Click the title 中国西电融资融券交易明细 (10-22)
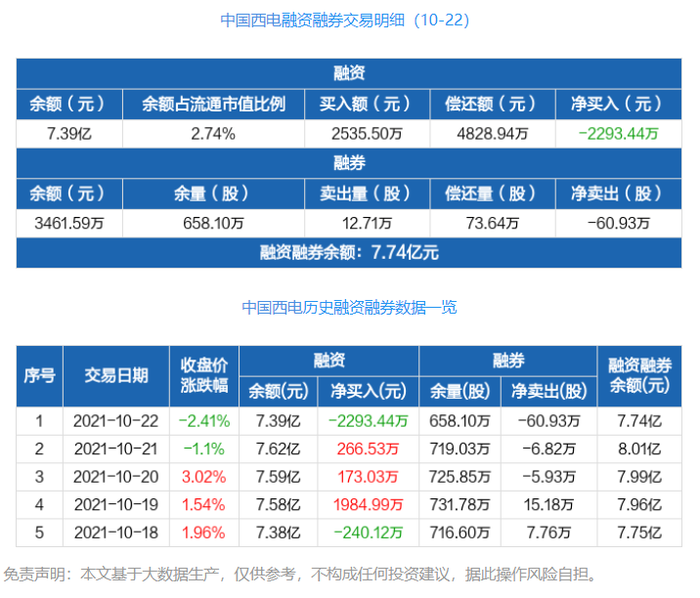700x598 pixels. (x=345, y=21)
